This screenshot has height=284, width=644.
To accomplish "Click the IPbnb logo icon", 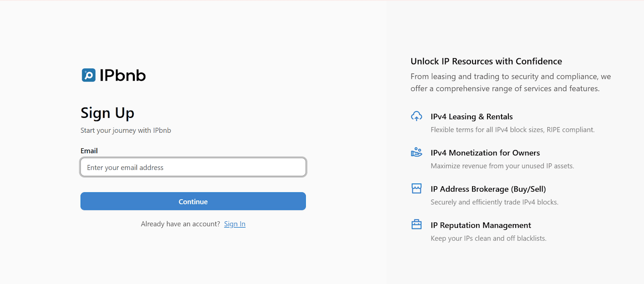I will 89,75.
